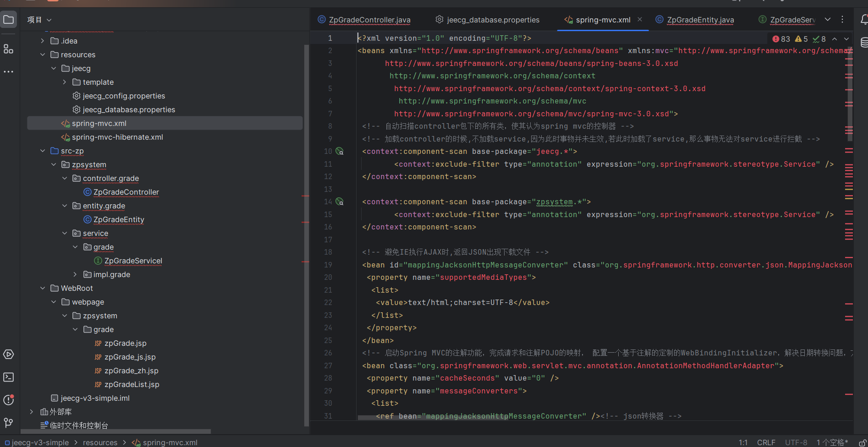
Task: Click resources breadcrumb
Action: [x=100, y=442]
